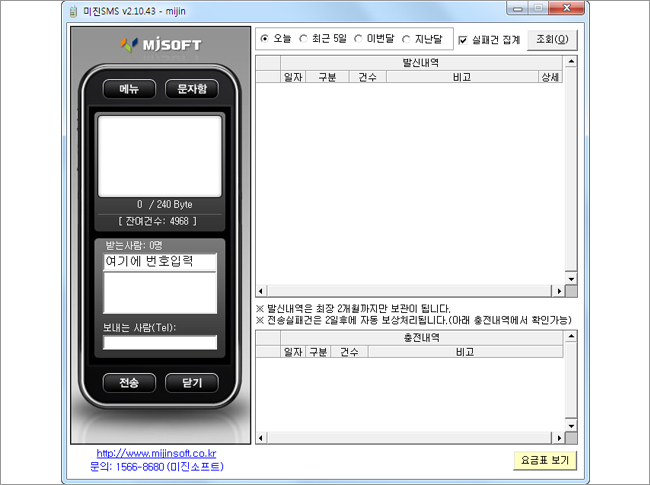
Task: Open the 메뉴 button on phone
Action: click(129, 89)
